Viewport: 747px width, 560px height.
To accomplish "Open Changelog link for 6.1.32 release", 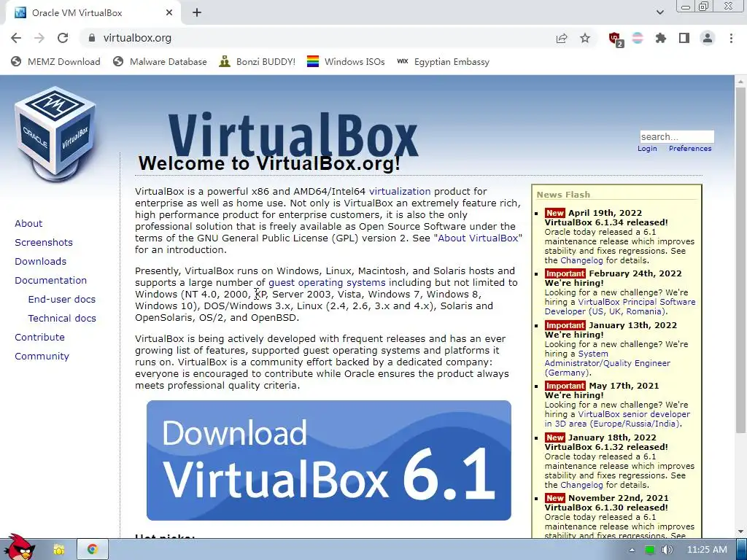I will click(581, 485).
